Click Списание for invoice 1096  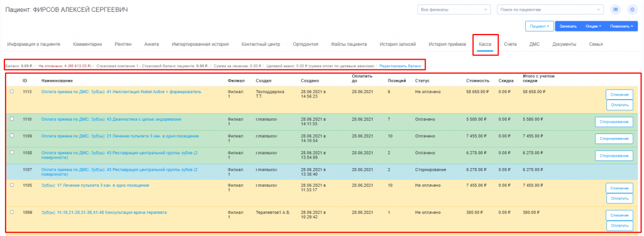(x=619, y=215)
